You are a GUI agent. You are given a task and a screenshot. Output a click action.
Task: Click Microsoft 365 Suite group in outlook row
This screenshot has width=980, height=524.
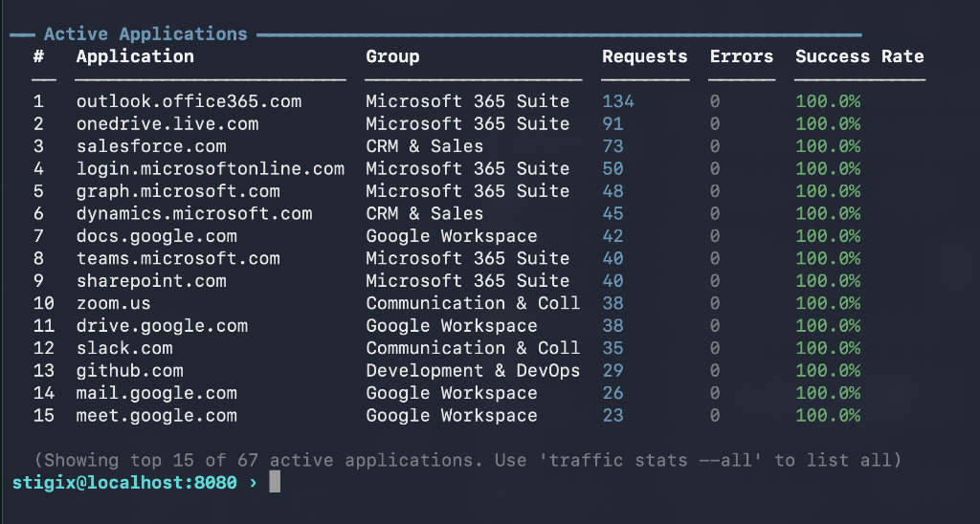[468, 101]
